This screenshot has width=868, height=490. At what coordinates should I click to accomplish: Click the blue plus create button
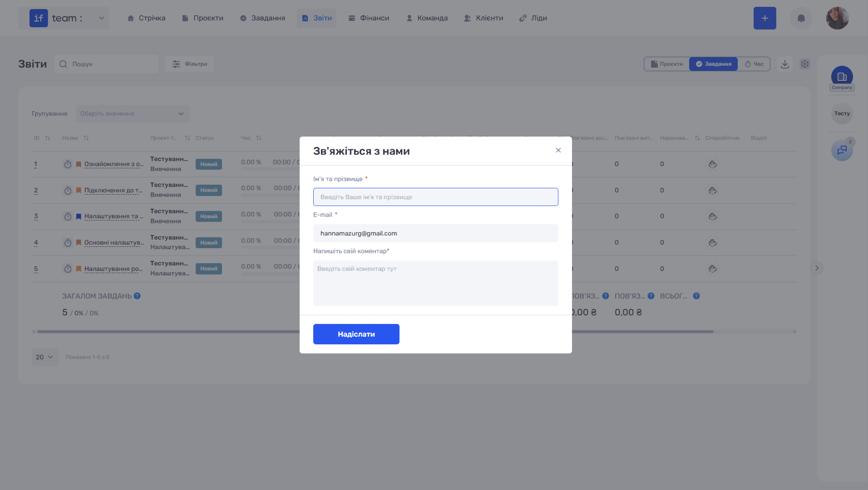(764, 18)
